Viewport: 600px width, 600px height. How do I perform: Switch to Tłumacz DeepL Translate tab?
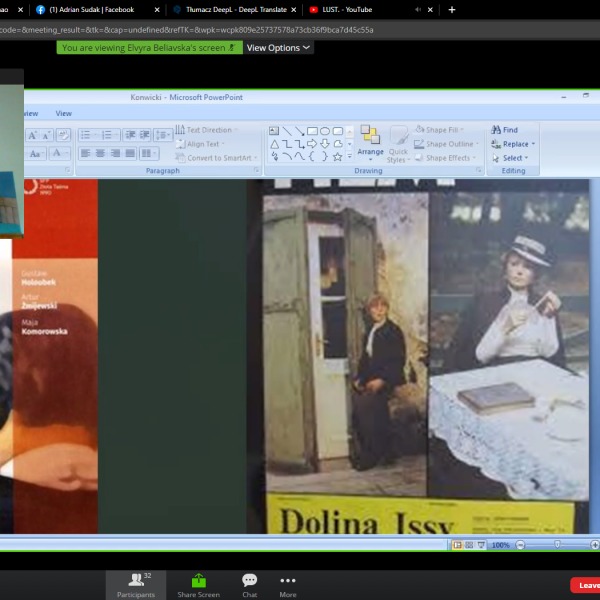tap(235, 10)
